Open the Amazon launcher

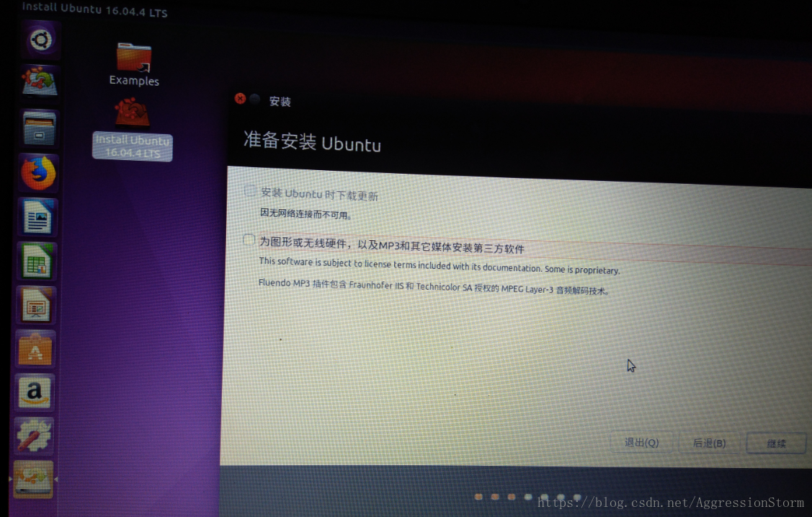(34, 392)
